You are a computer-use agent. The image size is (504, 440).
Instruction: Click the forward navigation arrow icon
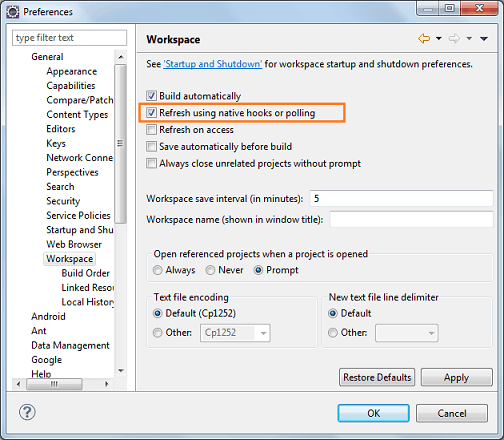coord(454,39)
